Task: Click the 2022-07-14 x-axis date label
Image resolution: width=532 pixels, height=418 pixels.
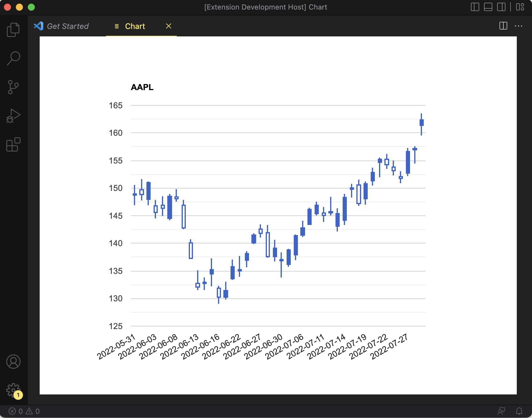Action: [327, 347]
